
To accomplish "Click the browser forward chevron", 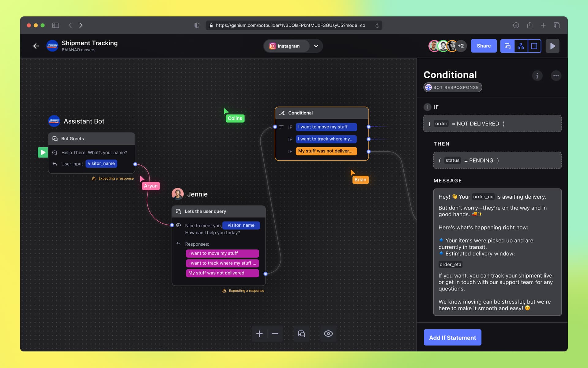I will tap(81, 25).
